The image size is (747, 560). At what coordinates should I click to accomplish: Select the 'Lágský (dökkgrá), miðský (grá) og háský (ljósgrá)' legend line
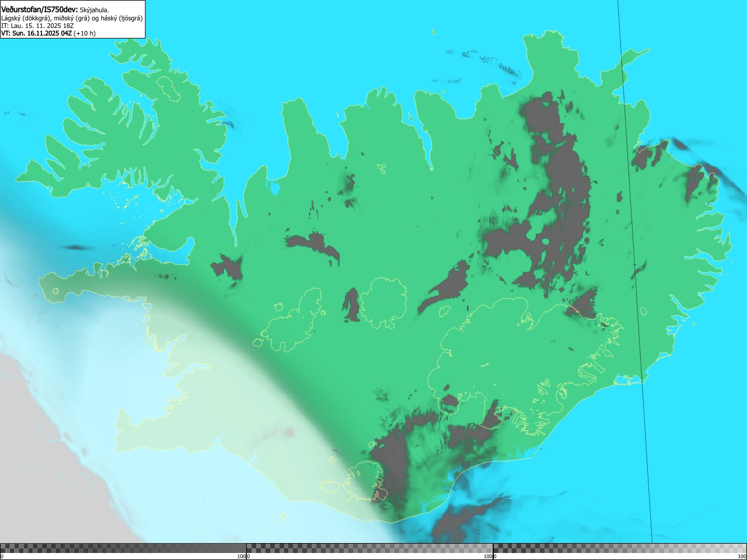pos(72,18)
